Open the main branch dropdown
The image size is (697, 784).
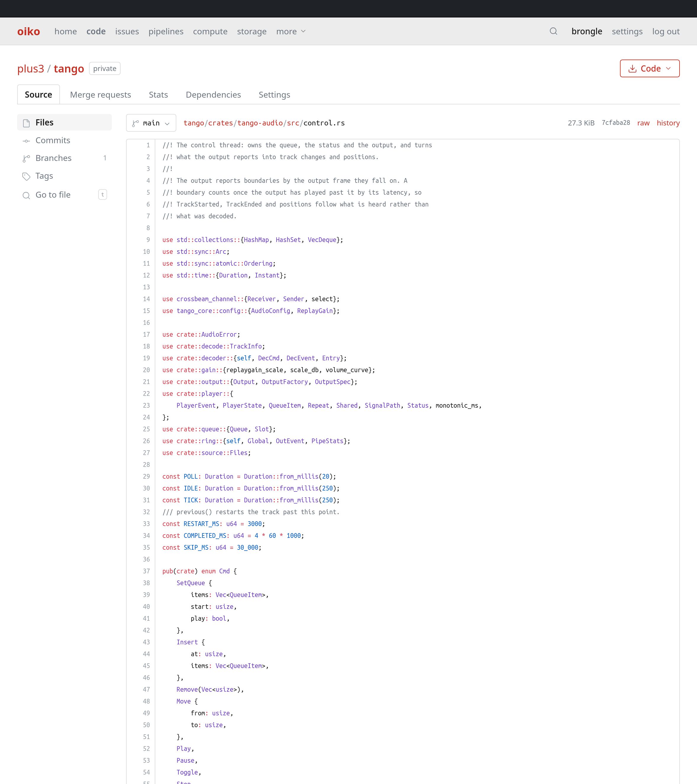[x=151, y=123]
